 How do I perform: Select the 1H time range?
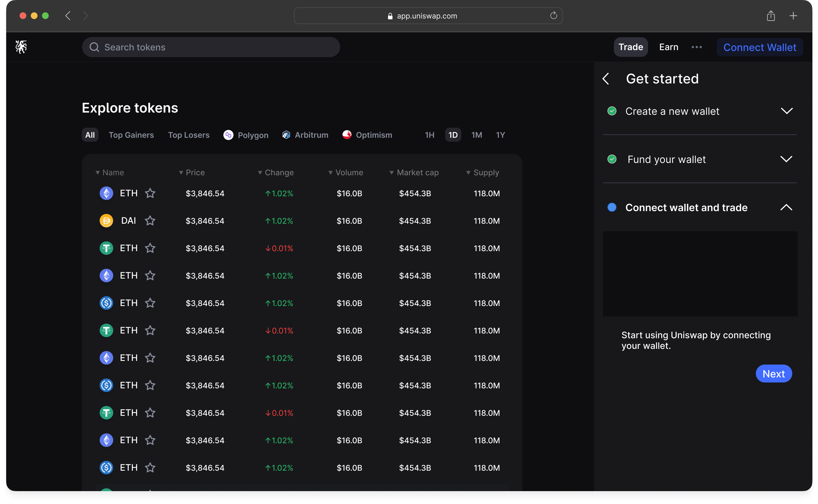tap(429, 135)
